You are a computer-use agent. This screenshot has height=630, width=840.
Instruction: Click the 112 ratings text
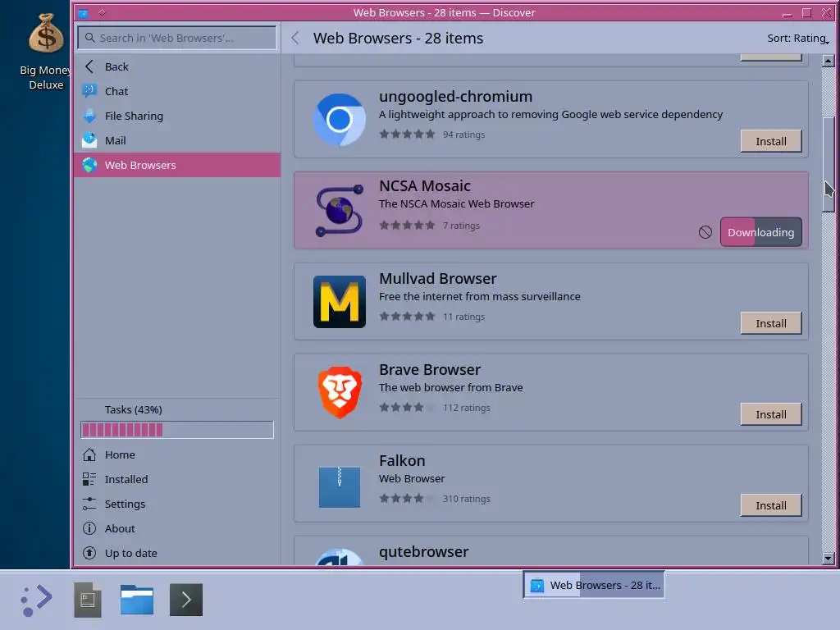467,408
